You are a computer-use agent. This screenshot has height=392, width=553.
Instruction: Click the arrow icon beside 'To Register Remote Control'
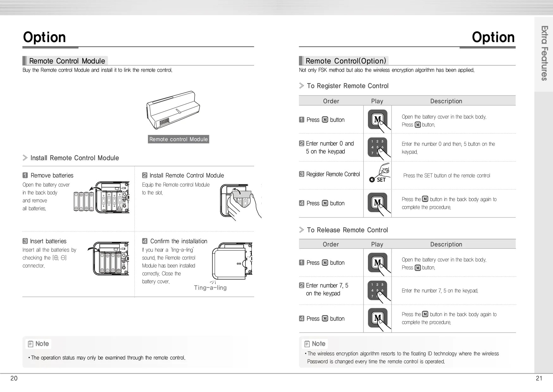point(301,86)
